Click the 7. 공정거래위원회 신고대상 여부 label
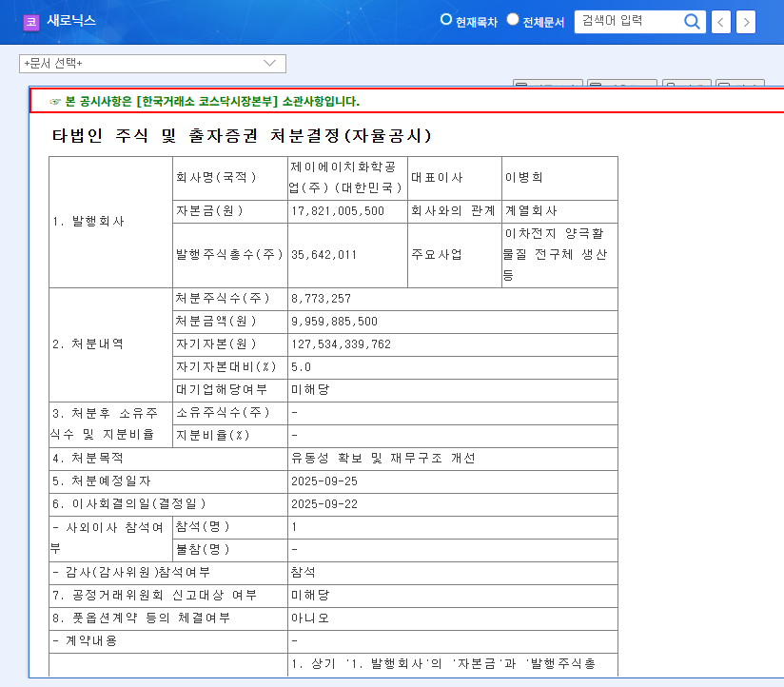 (x=154, y=595)
